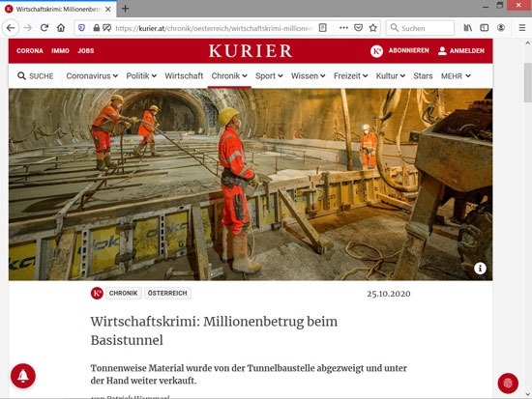This screenshot has height=399, width=532.
Task: Save page to Pocket icon
Action: tap(358, 28)
